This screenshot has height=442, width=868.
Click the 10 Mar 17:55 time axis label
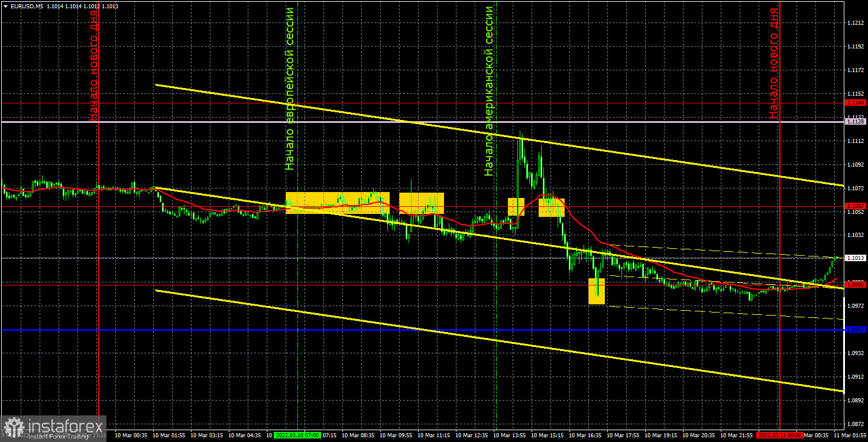(x=623, y=435)
